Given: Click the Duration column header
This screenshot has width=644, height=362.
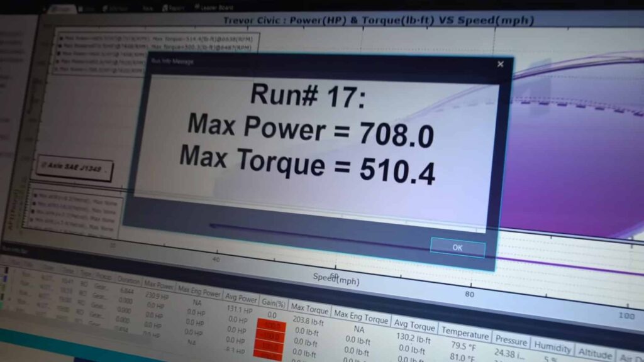Looking at the screenshot, I should (128, 280).
